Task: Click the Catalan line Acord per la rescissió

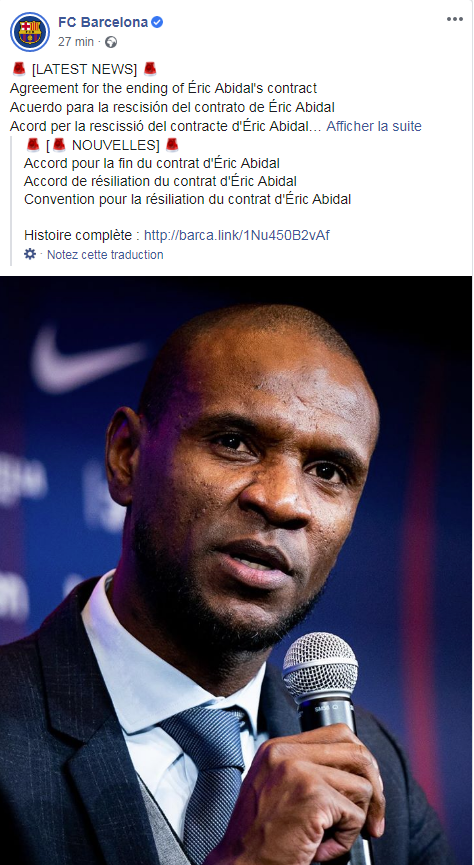Action: [166, 126]
